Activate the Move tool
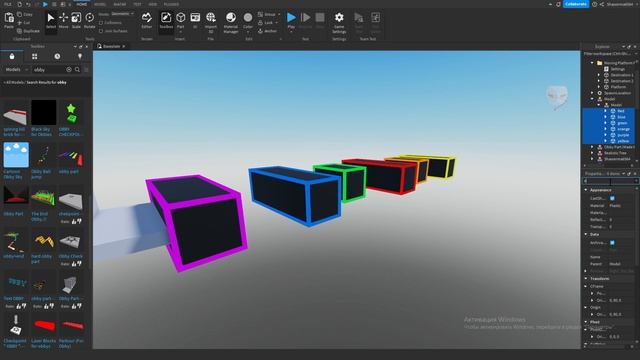 click(x=63, y=20)
